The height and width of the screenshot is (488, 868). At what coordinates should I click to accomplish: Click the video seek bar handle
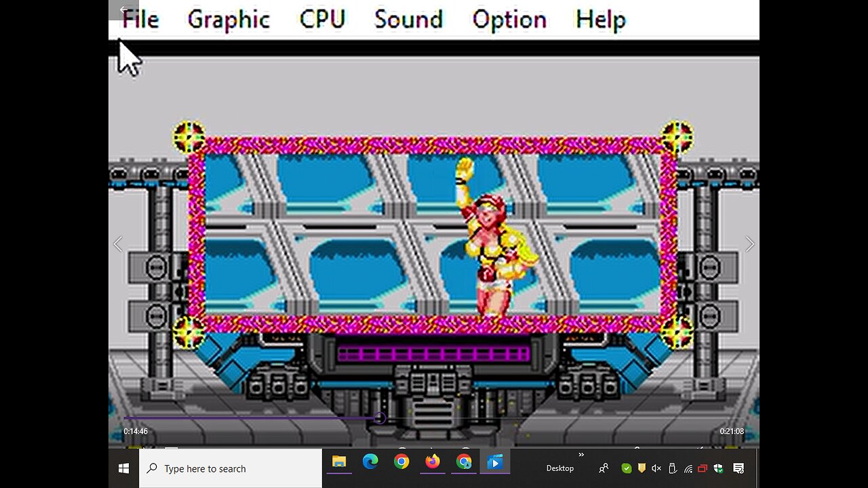click(380, 418)
